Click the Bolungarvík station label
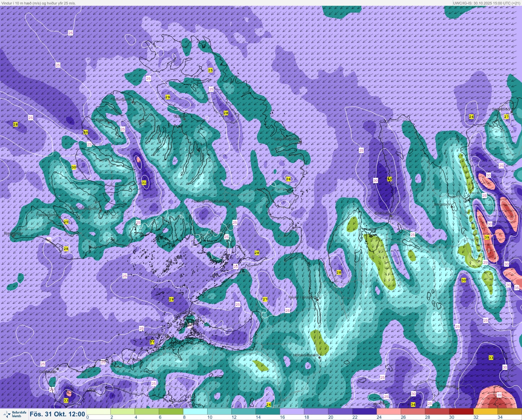 122,99
